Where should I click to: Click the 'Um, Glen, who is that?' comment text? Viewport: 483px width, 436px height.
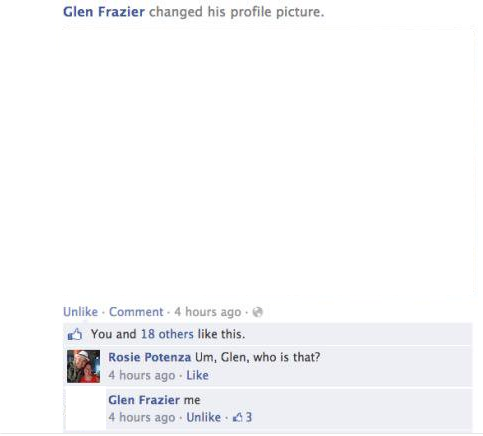point(257,357)
